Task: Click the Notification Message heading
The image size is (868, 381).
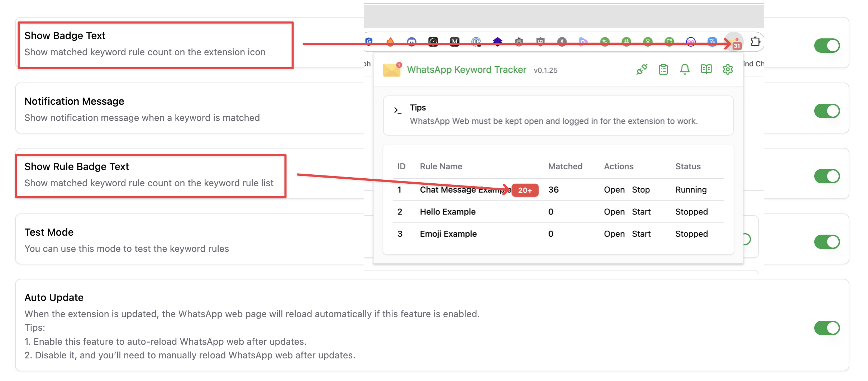Action: click(x=74, y=101)
